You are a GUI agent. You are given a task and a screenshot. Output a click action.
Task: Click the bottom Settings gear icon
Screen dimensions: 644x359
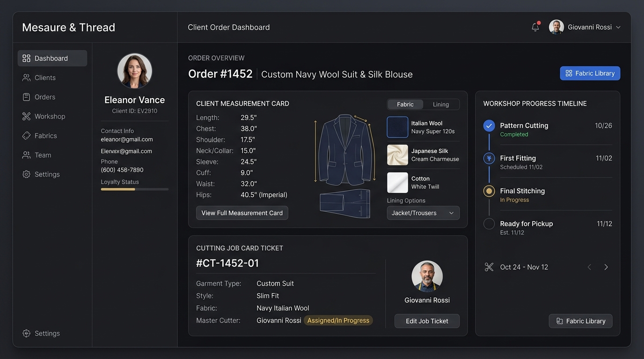(26, 333)
